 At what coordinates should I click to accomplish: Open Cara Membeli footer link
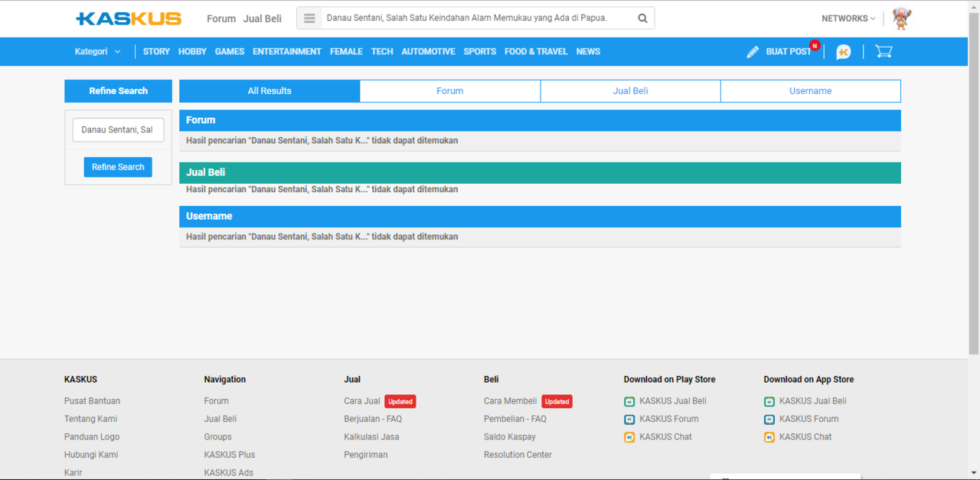(x=511, y=401)
